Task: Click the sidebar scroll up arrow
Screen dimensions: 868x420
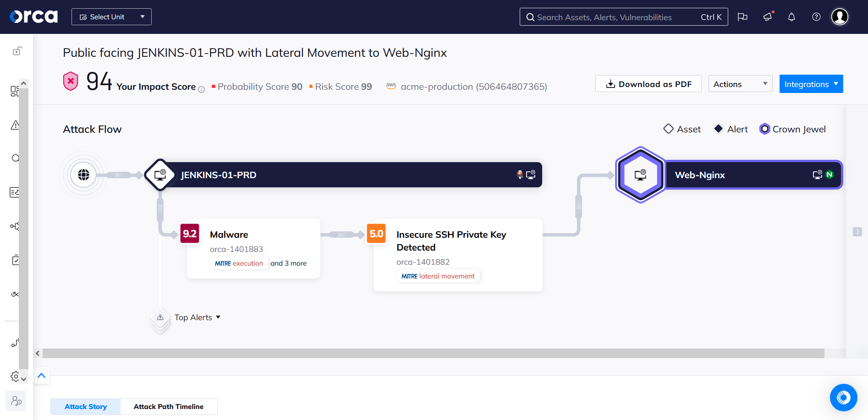Action: pos(24,84)
